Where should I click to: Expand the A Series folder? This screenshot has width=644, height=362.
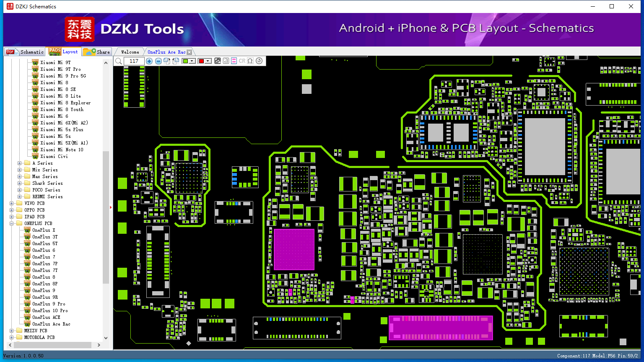coord(19,163)
